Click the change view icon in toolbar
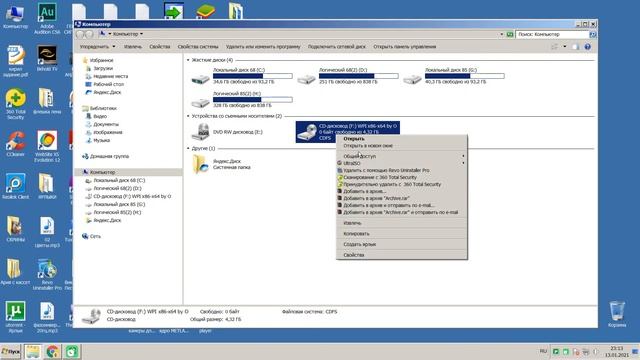This screenshot has width=640, height=360. point(554,47)
